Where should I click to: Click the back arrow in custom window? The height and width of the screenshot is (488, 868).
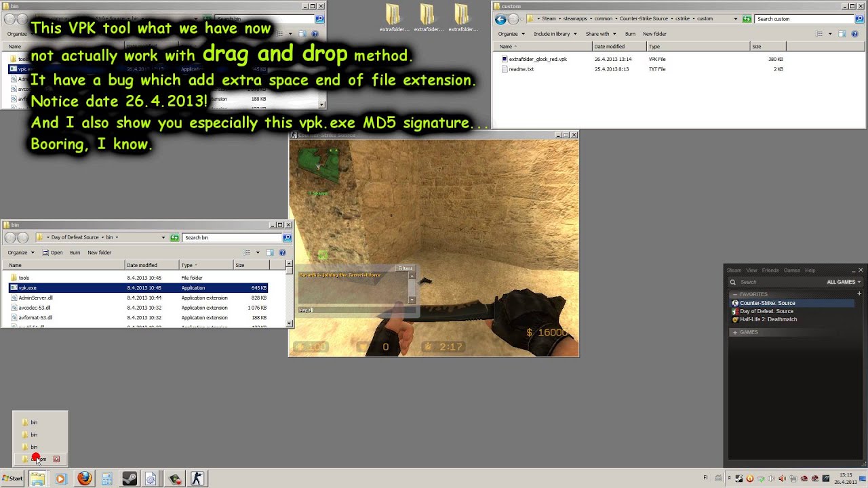coord(500,19)
